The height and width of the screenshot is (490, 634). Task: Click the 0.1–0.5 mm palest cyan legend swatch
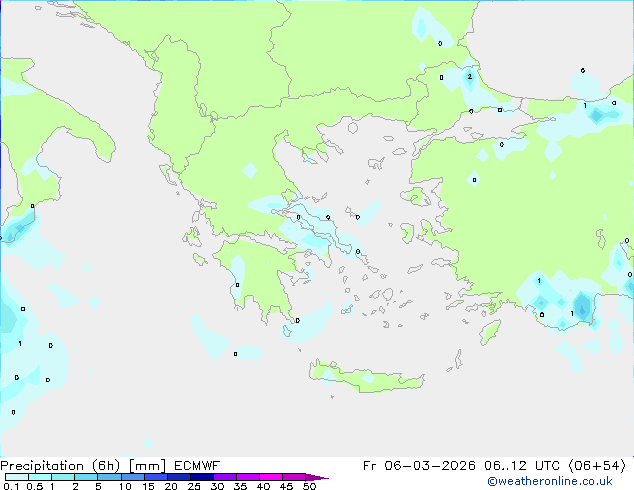click(x=17, y=477)
